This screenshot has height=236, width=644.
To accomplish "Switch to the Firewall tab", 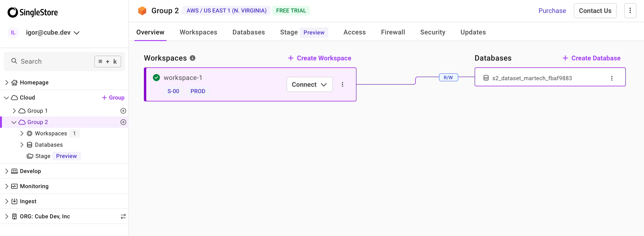I will click(x=393, y=32).
